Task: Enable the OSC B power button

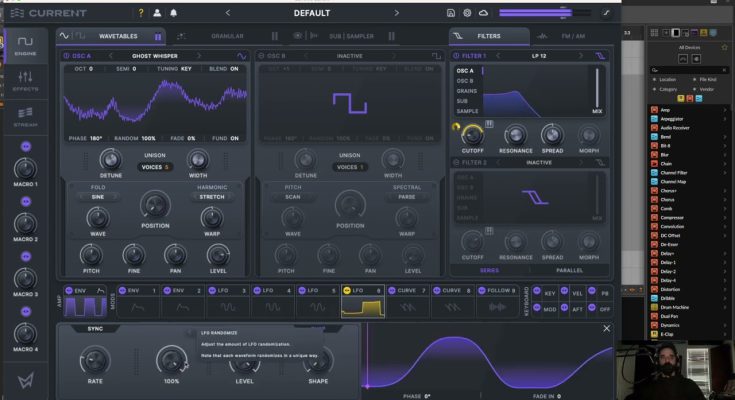Action: [260, 56]
